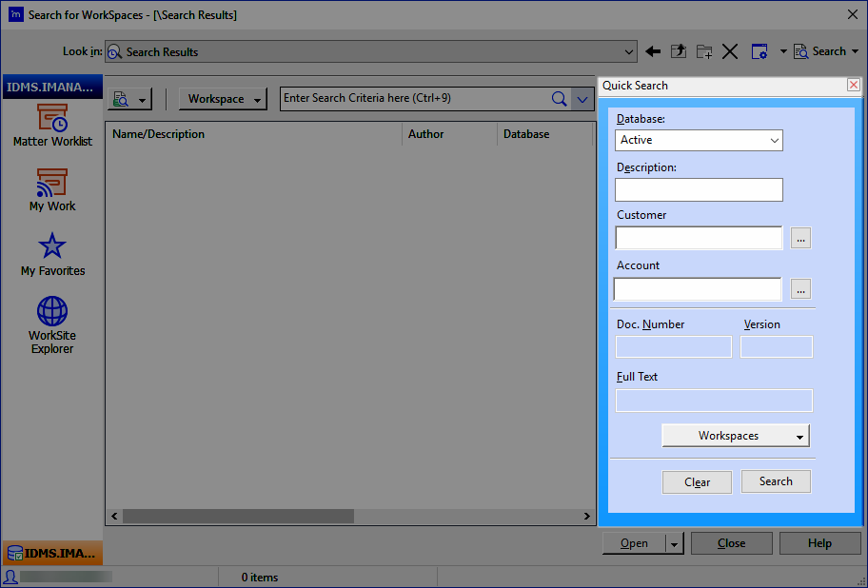868x588 pixels.
Task: Click the Description text field
Action: 699,189
